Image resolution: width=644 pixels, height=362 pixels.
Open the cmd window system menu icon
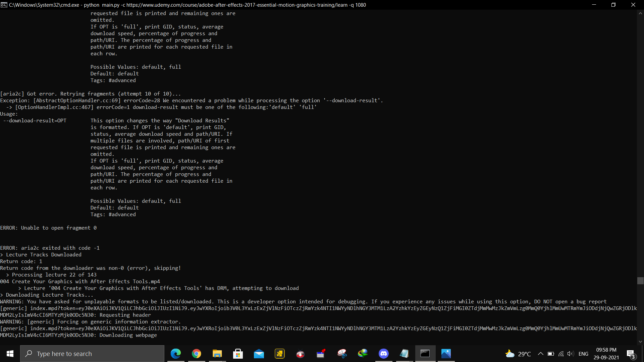(4, 5)
